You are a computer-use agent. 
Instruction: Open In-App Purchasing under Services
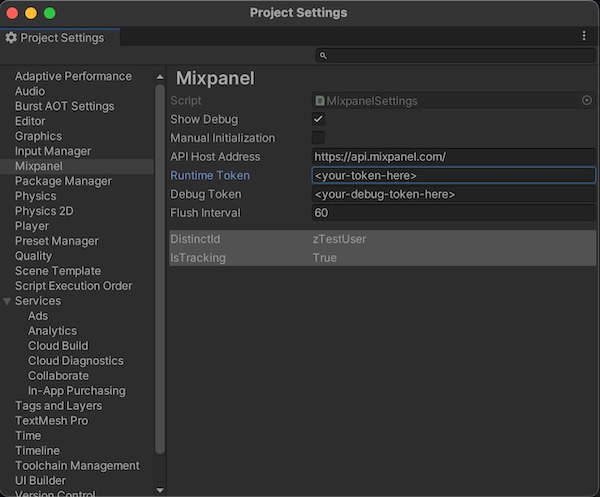77,391
